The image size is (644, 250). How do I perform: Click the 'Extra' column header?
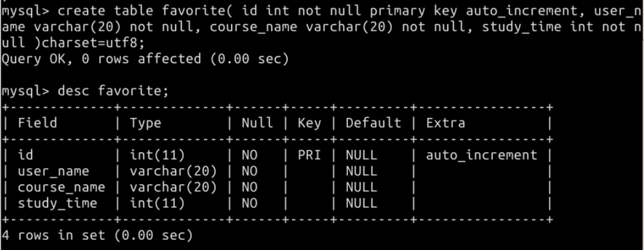point(446,123)
